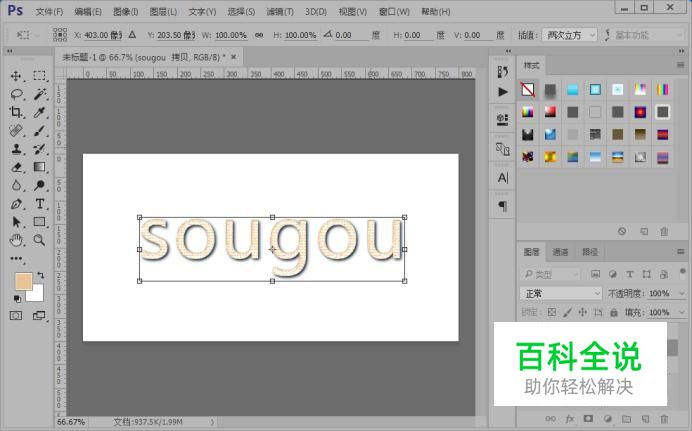692x431 pixels.
Task: Open the extra tools ellipsis button
Action: [x=16, y=259]
